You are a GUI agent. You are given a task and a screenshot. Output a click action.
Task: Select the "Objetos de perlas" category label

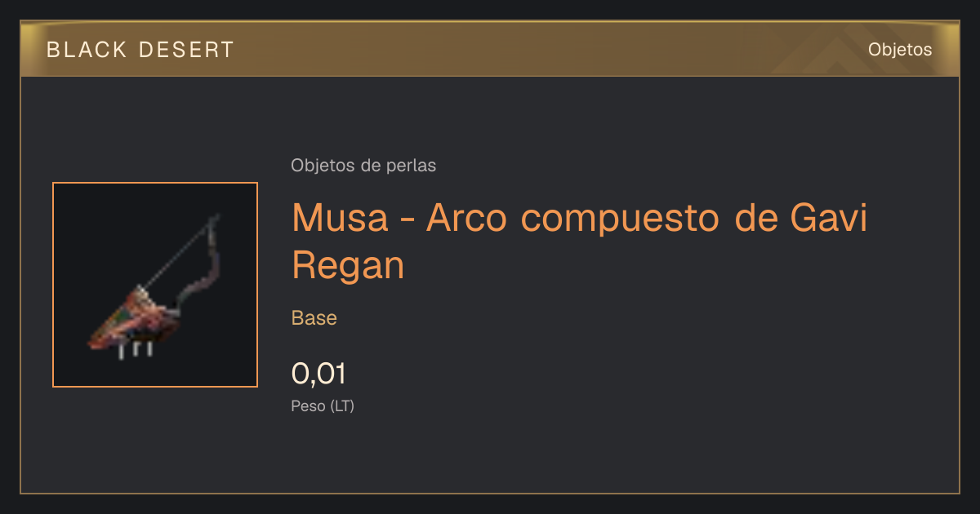pos(363,166)
